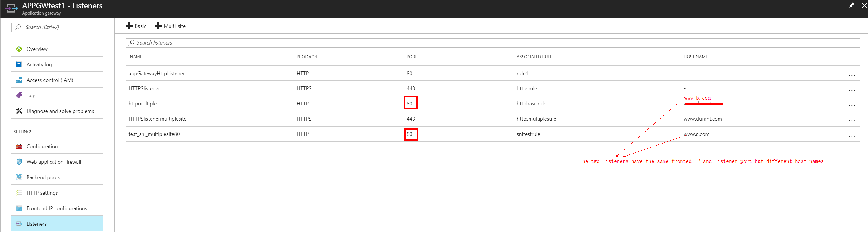The height and width of the screenshot is (232, 868).
Task: Open the Configuration settings page
Action: click(x=42, y=146)
